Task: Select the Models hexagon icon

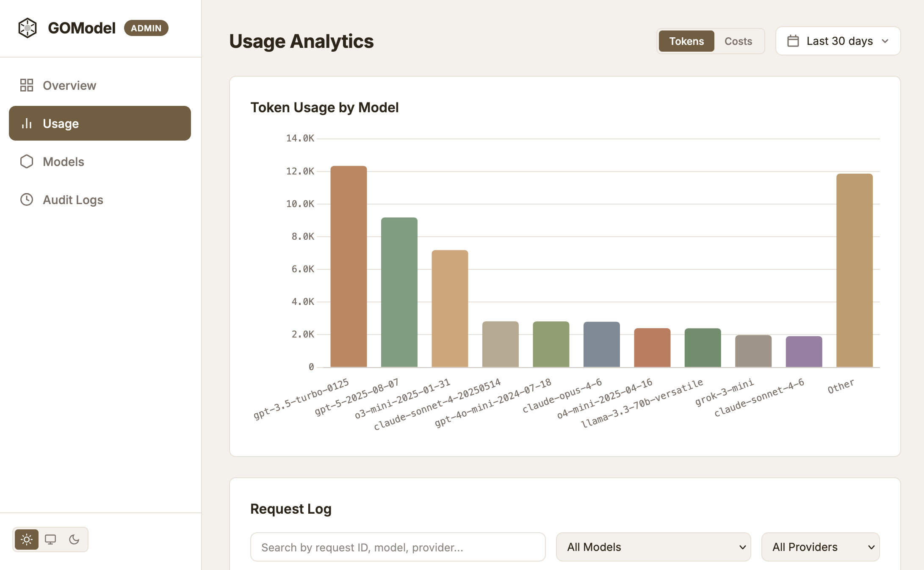Action: pyautogui.click(x=27, y=161)
